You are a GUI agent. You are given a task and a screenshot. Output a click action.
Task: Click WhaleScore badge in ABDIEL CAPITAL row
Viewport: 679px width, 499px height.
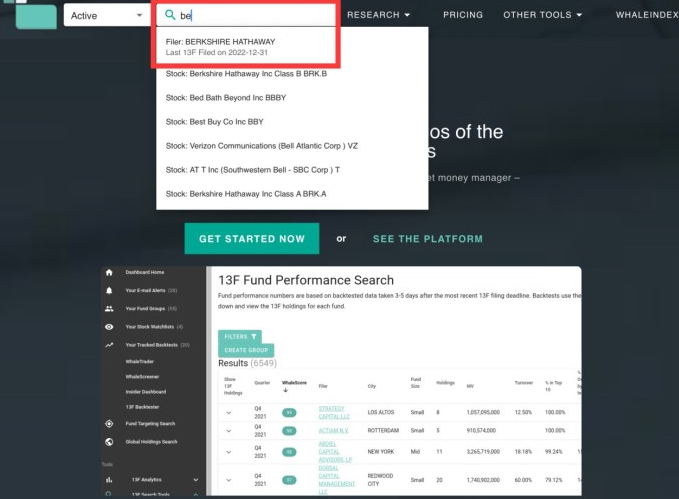click(x=289, y=452)
